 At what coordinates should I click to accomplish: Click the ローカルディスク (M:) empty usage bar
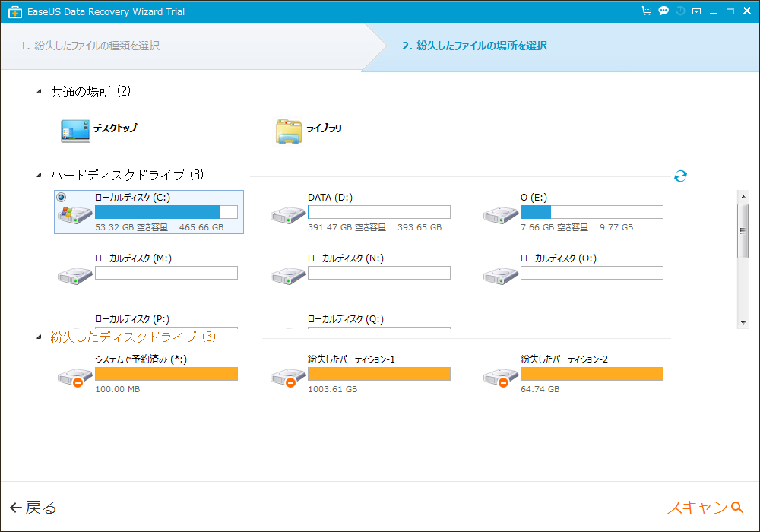[x=166, y=273]
